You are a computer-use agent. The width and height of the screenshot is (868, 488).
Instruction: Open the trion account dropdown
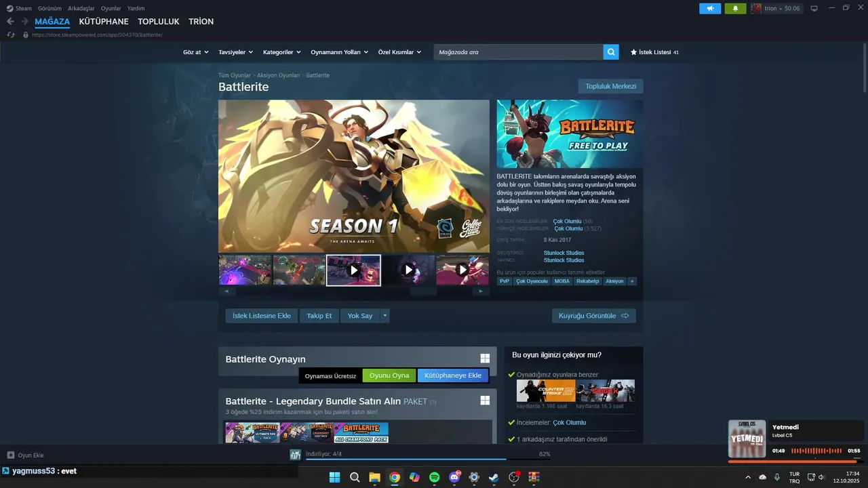[776, 8]
